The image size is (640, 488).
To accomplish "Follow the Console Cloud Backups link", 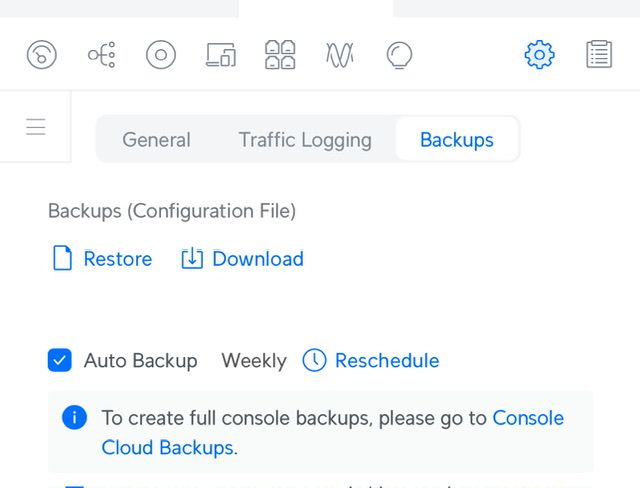I will click(167, 447).
